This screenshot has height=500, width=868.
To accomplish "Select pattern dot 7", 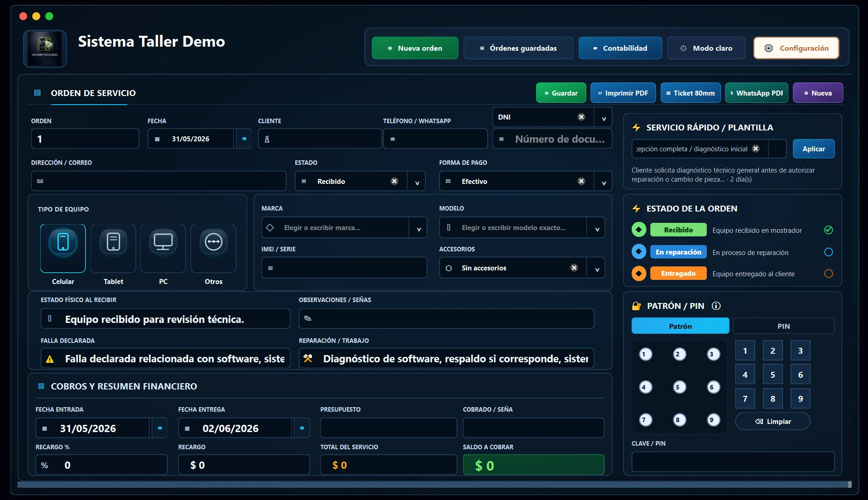I will [645, 420].
